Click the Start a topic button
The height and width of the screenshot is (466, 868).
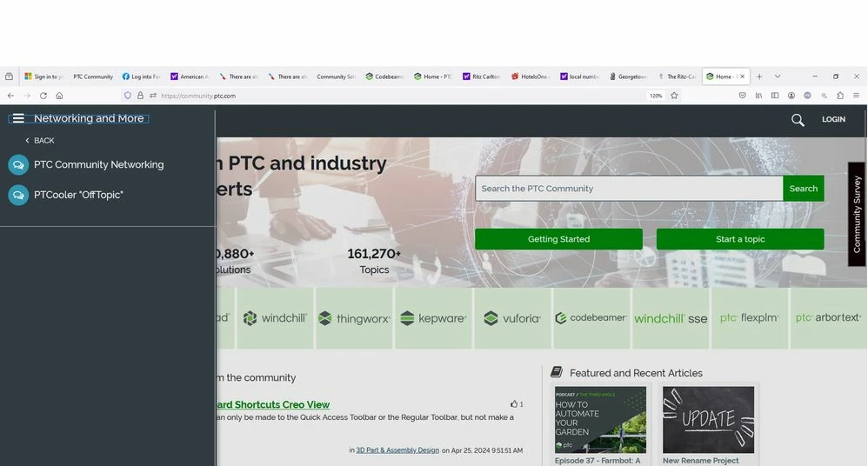pyautogui.click(x=740, y=239)
